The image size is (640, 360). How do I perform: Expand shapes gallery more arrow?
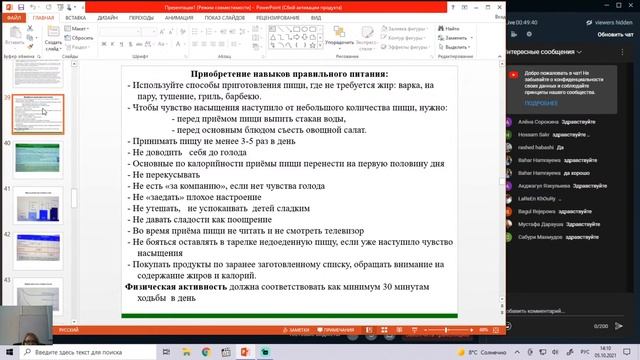tap(320, 46)
